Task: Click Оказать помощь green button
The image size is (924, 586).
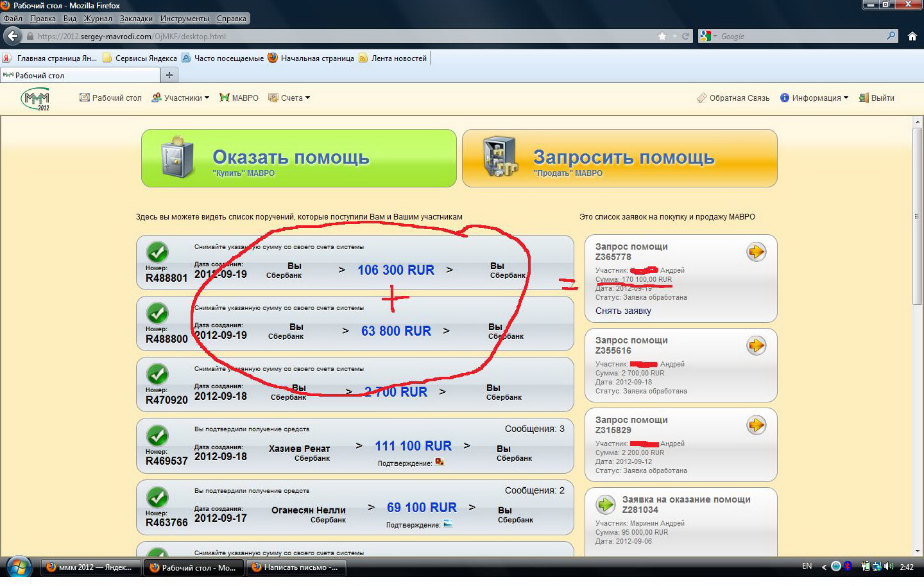Action: click(299, 159)
